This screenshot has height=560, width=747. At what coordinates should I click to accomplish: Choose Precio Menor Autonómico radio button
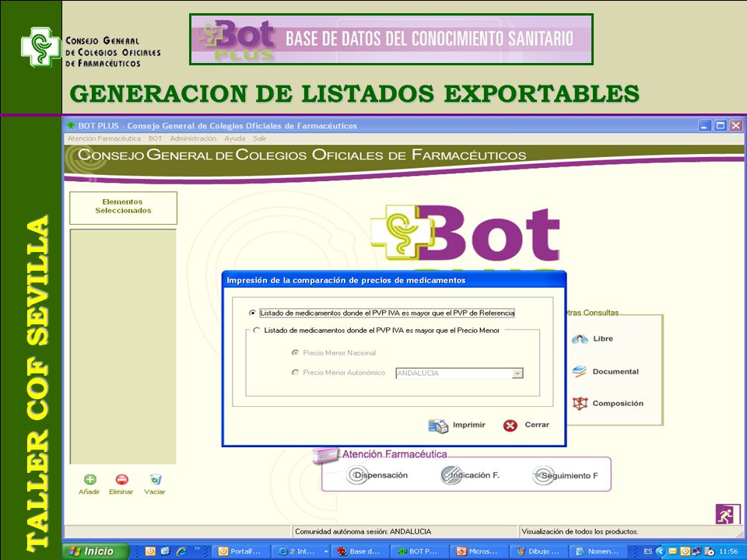(295, 373)
